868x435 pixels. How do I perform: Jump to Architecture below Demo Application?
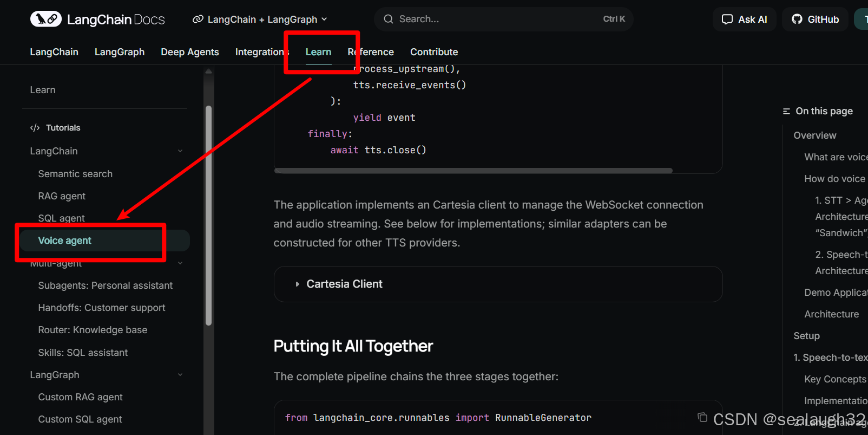tap(831, 314)
